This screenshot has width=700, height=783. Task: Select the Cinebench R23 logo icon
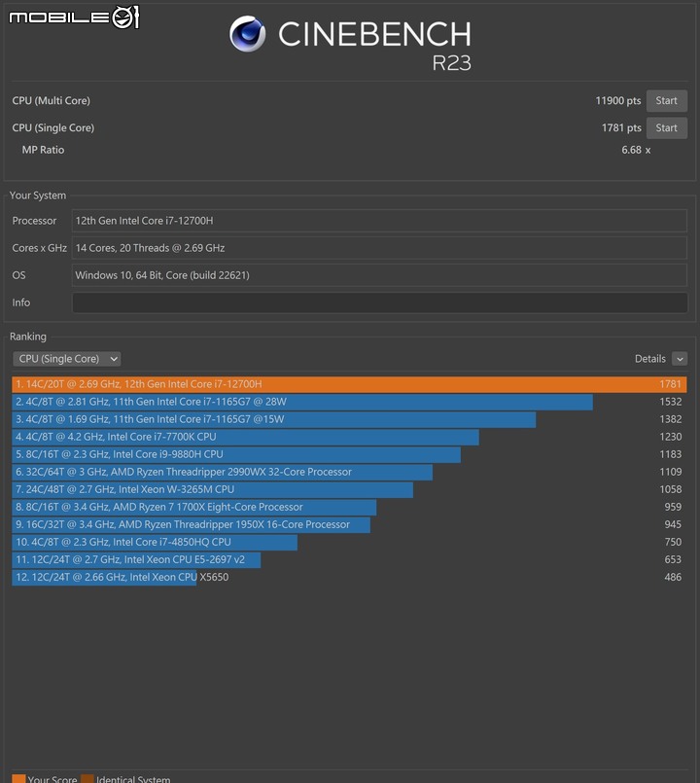[x=248, y=34]
